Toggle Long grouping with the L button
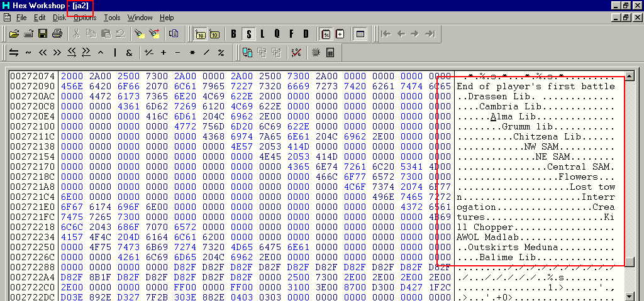644x301 pixels. 262,34
